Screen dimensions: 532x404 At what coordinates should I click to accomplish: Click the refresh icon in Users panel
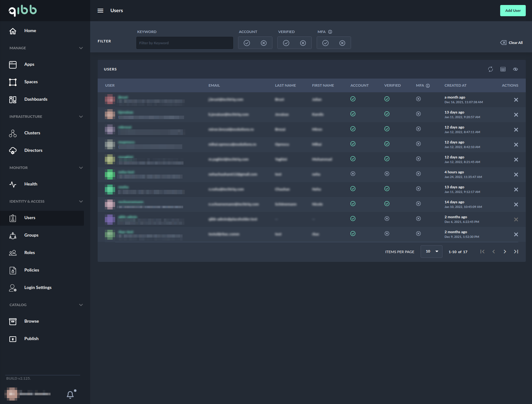[491, 69]
